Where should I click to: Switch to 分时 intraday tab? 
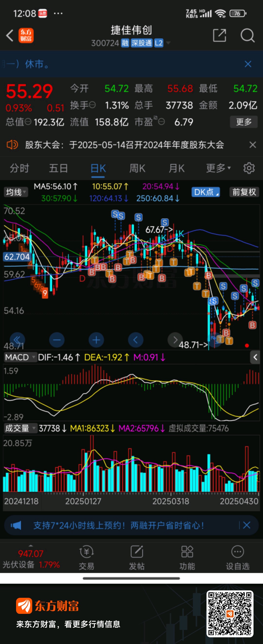tap(19, 168)
